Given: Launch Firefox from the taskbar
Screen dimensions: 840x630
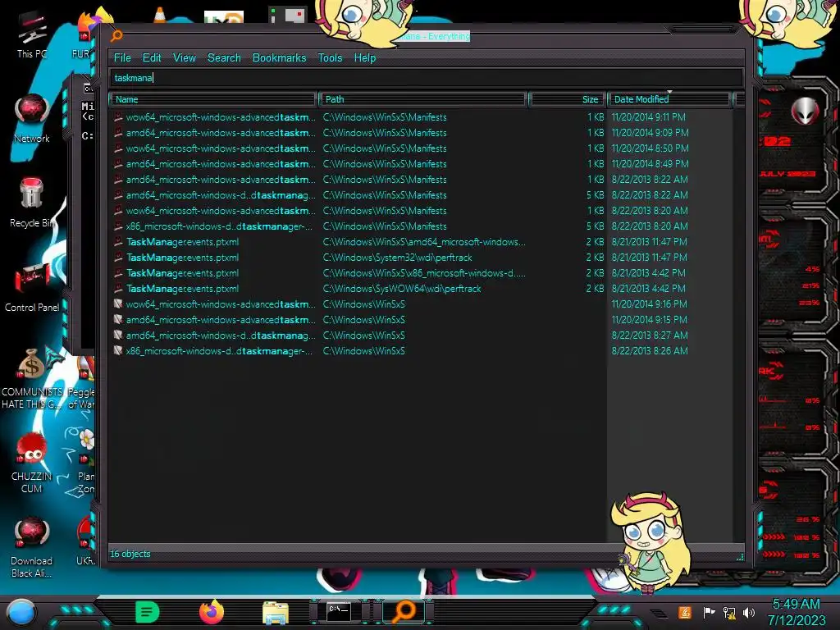Looking at the screenshot, I should 212,612.
